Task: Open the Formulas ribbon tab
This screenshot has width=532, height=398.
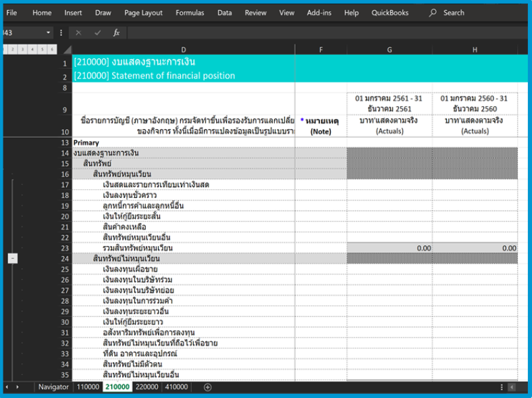Action: tap(190, 13)
